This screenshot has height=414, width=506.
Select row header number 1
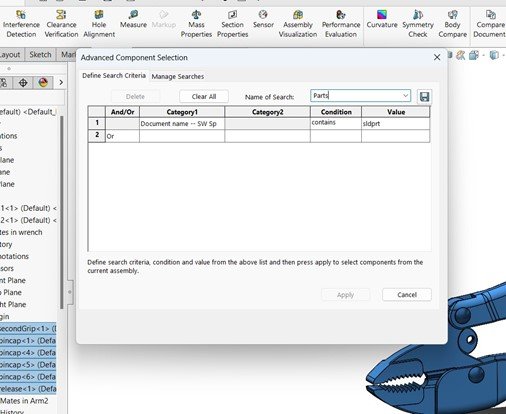[x=97, y=123]
